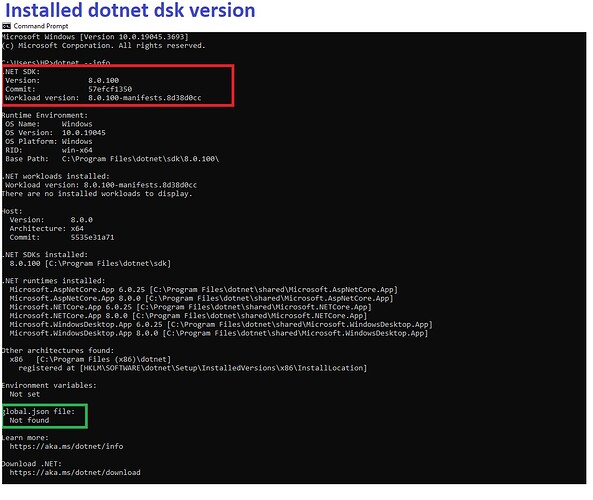Click the Command Prompt window icon
The width and height of the screenshot is (593, 500).
pos(6,26)
